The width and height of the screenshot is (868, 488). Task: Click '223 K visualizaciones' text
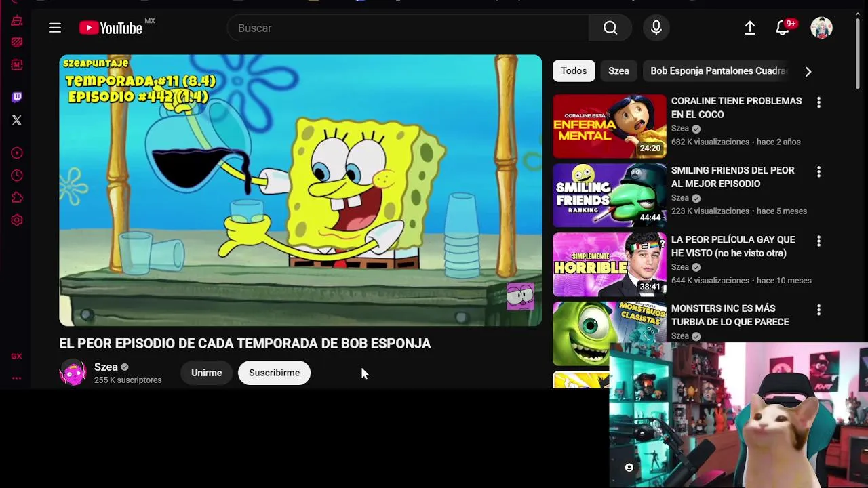point(710,211)
